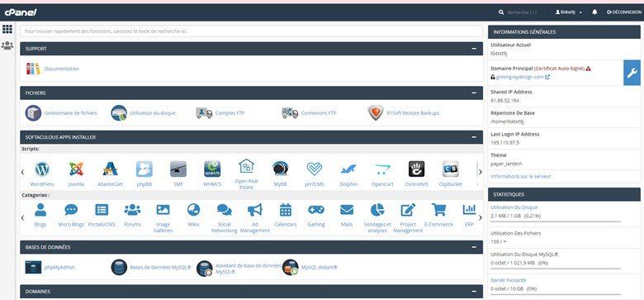Choose the Forums category
The width and height of the screenshot is (644, 300).
pyautogui.click(x=132, y=210)
